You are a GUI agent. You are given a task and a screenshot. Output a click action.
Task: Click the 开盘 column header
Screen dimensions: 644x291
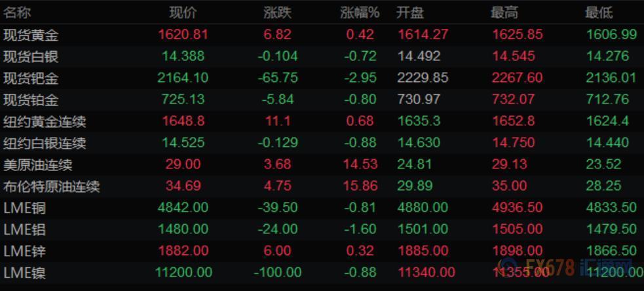pos(410,12)
